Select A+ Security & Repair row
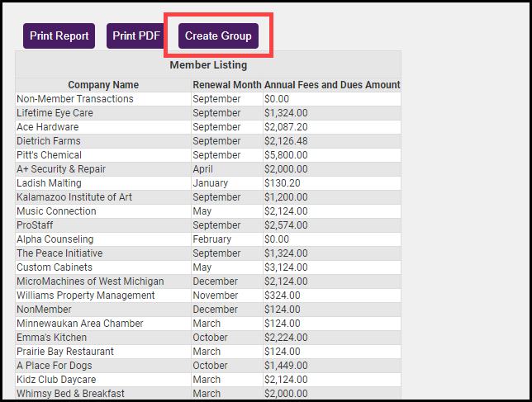This screenshot has width=532, height=402. point(61,169)
